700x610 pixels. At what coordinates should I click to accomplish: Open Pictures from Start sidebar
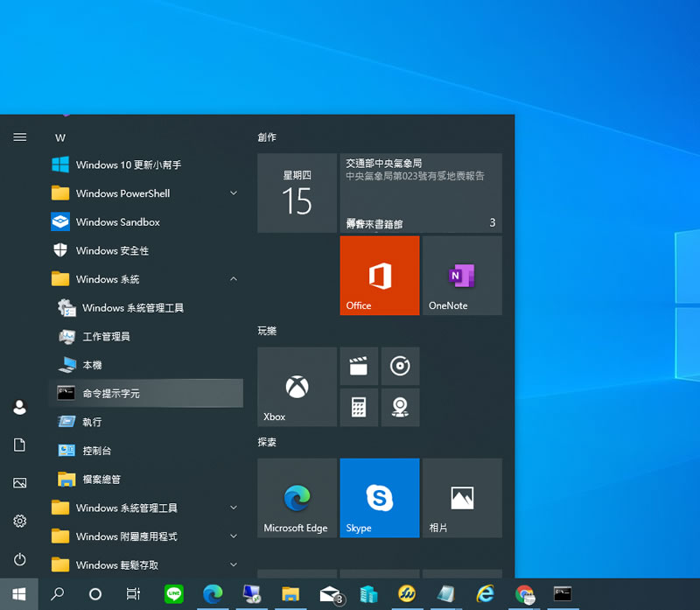pos(19,483)
